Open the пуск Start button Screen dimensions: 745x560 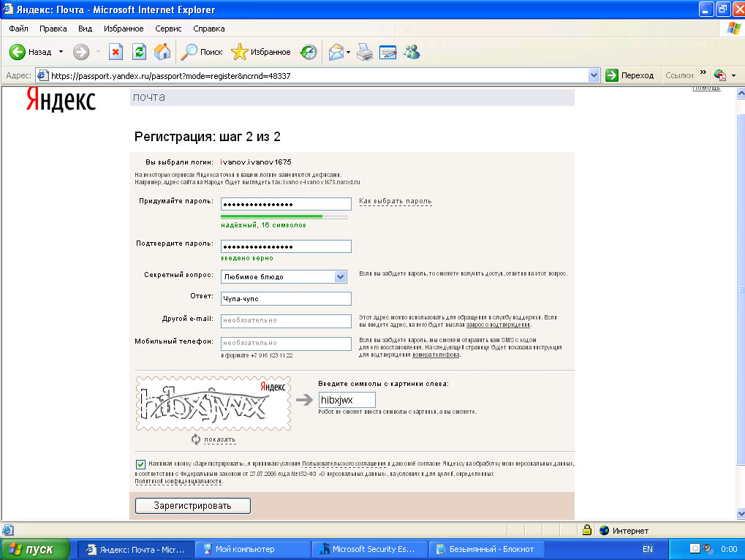[x=34, y=549]
